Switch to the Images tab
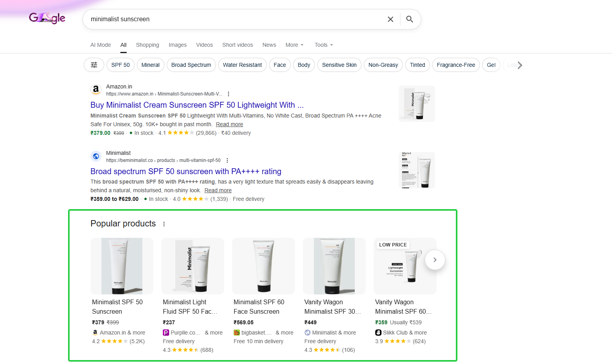Image resolution: width=612 pixels, height=364 pixels. tap(177, 45)
